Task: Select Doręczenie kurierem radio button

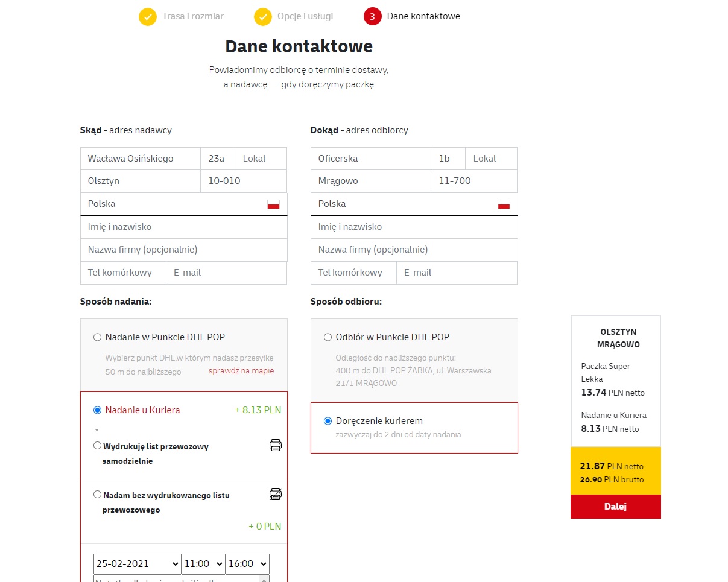Action: tap(328, 421)
